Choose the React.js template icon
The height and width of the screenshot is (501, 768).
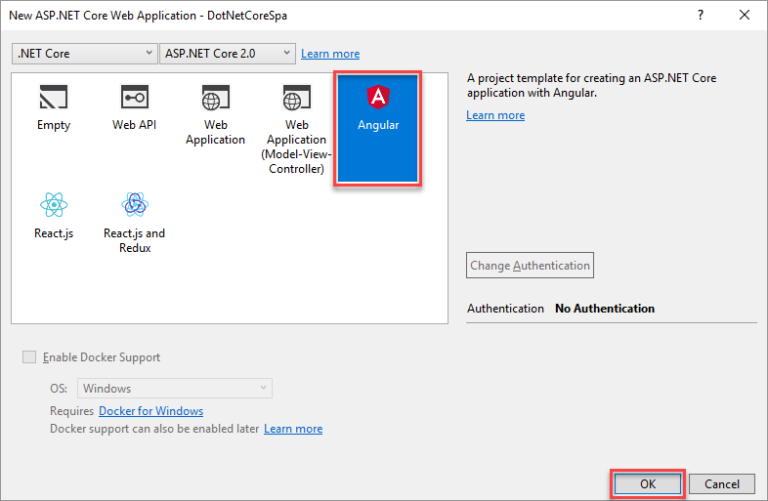point(52,205)
